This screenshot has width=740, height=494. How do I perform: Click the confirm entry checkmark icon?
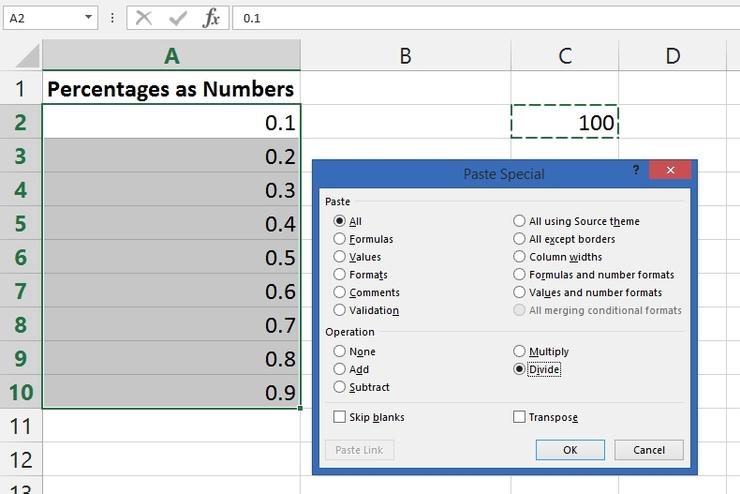(x=177, y=18)
